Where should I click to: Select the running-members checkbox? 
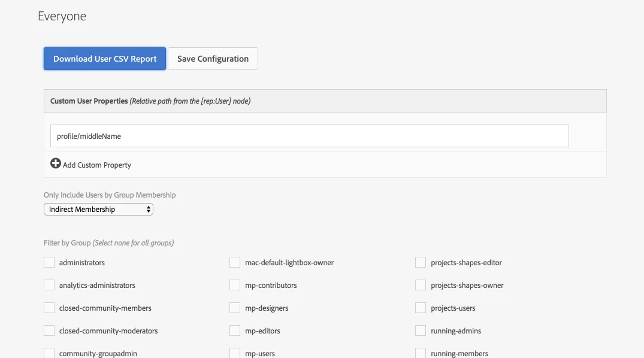421,353
